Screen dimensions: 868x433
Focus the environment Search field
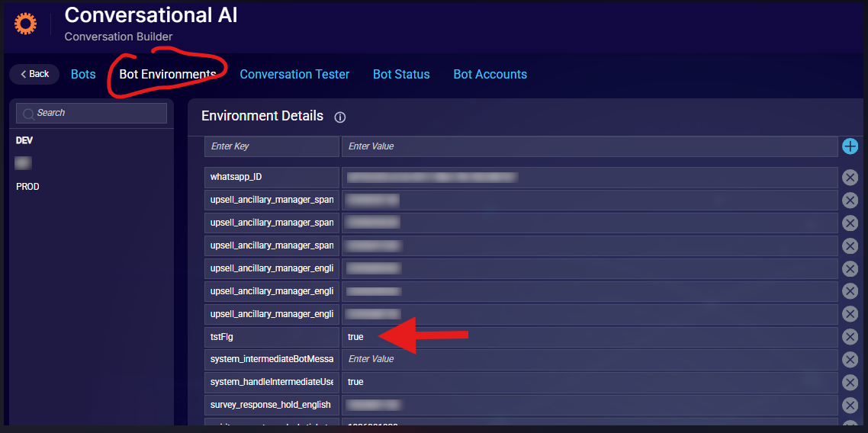[92, 113]
